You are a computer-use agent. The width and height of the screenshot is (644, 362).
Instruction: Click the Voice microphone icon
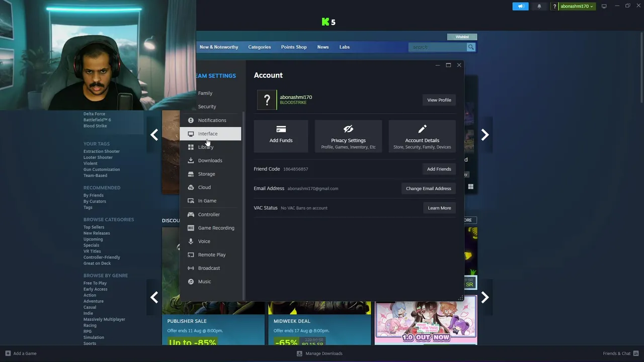tap(191, 241)
